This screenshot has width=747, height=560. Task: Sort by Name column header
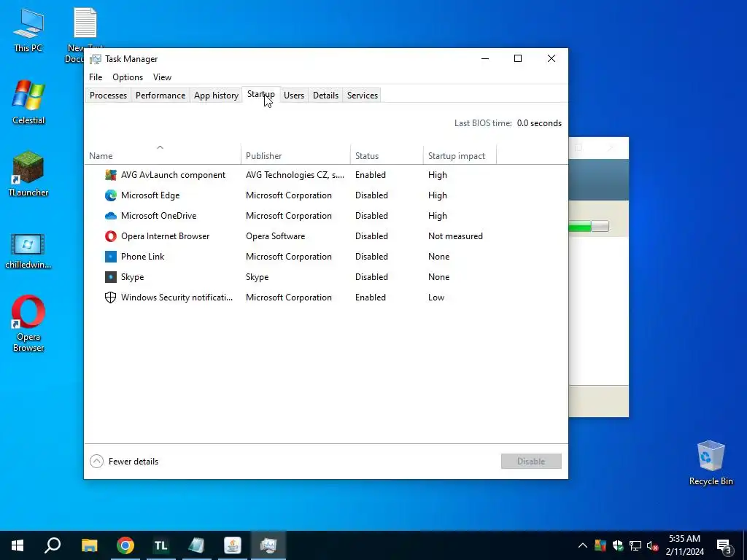tap(163, 156)
